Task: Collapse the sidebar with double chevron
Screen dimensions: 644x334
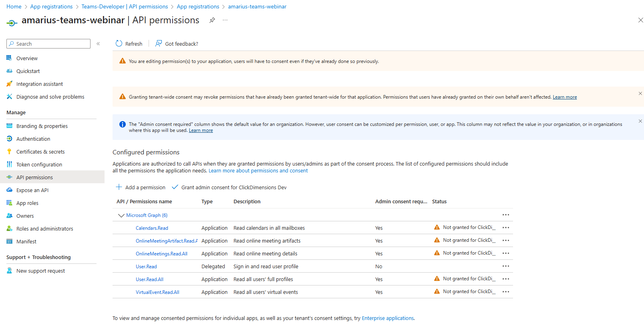Action: pos(98,44)
